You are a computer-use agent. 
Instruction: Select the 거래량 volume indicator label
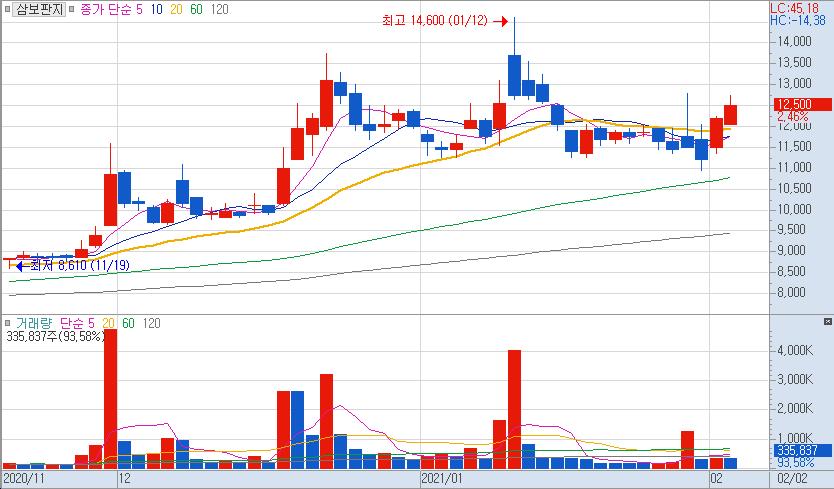click(x=34, y=323)
